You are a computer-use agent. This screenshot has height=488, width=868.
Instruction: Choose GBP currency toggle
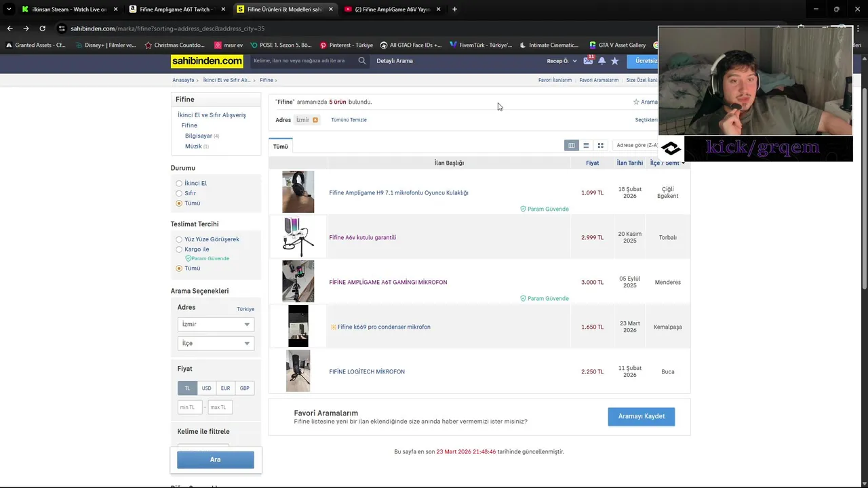(244, 388)
